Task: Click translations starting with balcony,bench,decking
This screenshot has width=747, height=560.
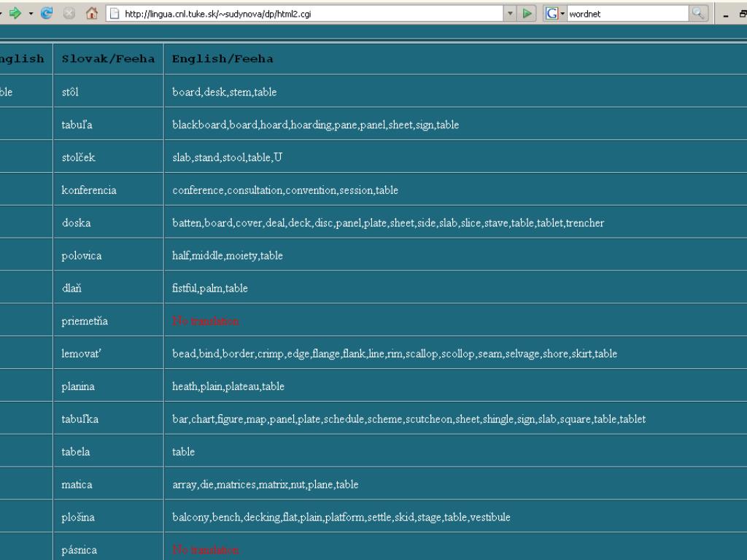Action: (341, 517)
